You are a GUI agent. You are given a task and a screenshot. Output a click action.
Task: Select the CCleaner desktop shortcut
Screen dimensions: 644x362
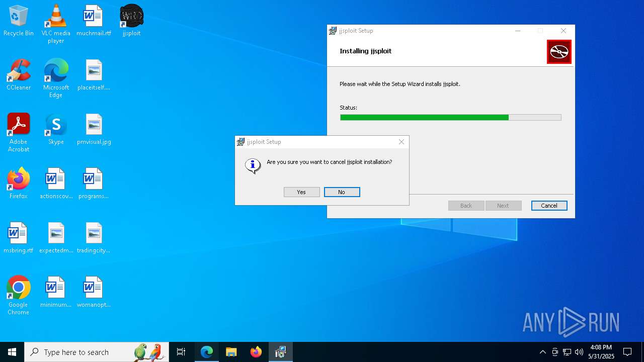tap(19, 75)
